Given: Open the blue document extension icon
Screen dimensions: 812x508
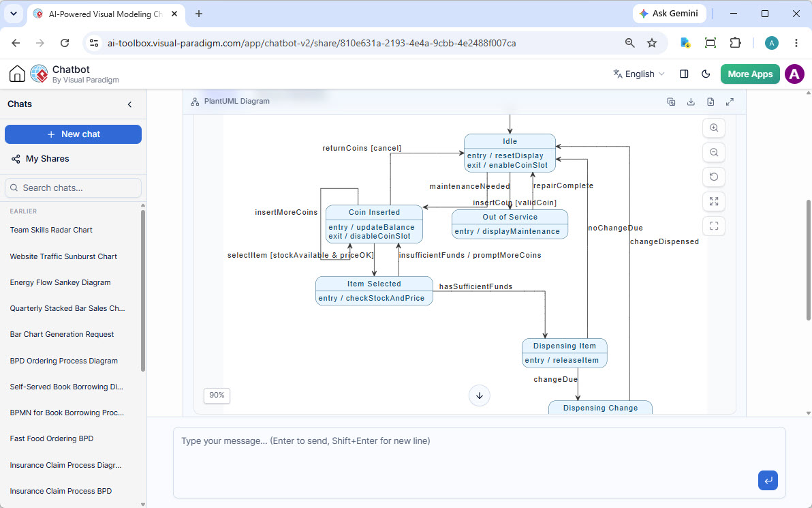Looking at the screenshot, I should pos(685,43).
